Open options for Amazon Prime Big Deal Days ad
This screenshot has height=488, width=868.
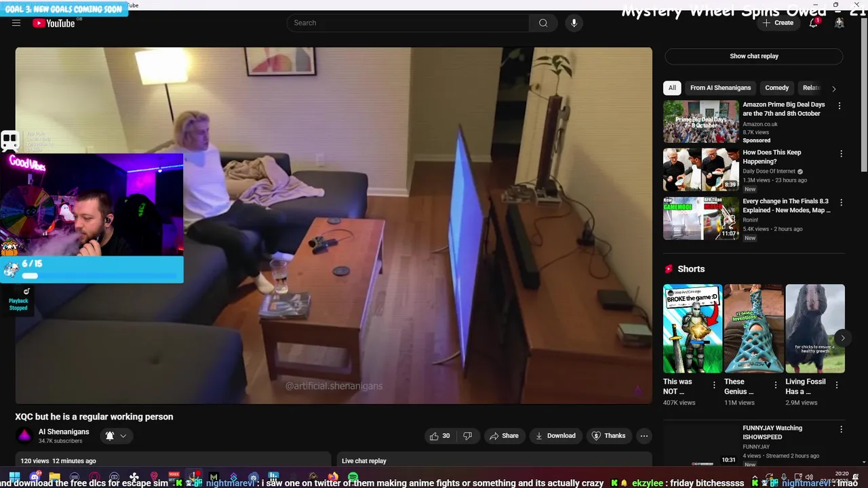(x=840, y=106)
